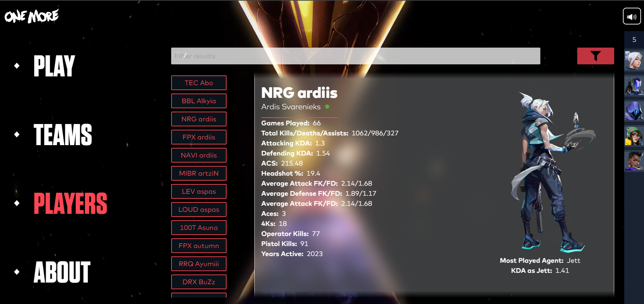The image size is (644, 304).
Task: Select player RRQ Ayumiii
Action: (199, 264)
